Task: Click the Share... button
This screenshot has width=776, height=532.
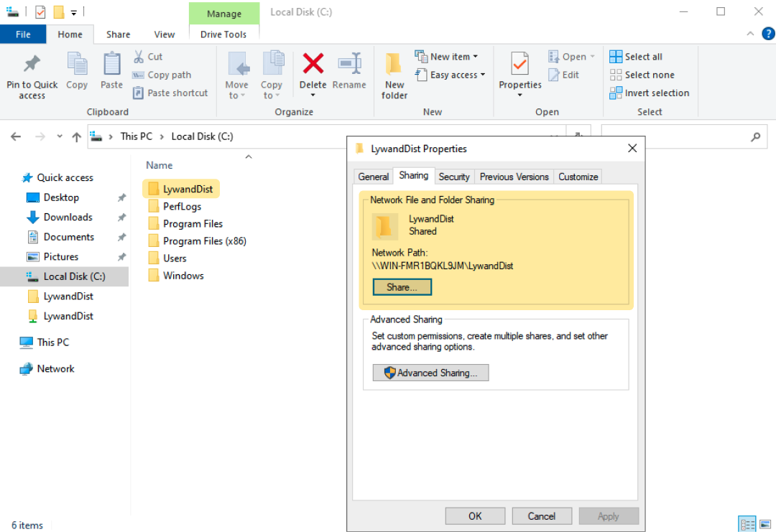Action: pos(402,287)
